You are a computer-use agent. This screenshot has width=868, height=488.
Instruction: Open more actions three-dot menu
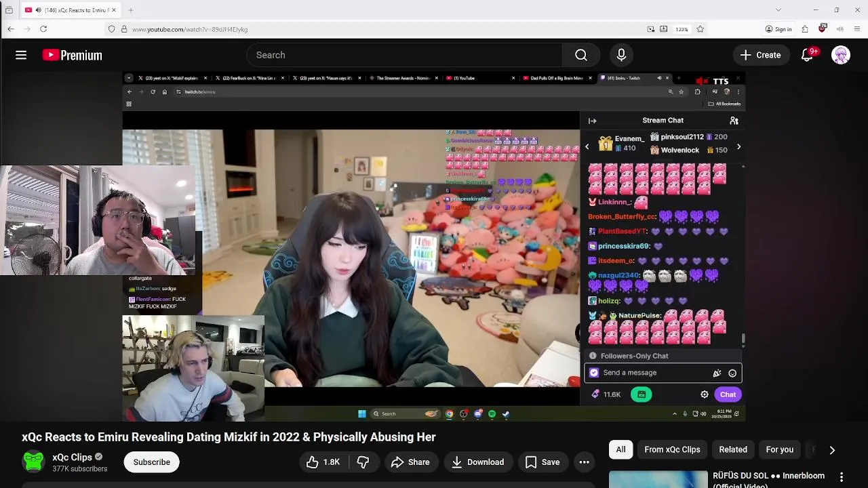[x=584, y=462]
